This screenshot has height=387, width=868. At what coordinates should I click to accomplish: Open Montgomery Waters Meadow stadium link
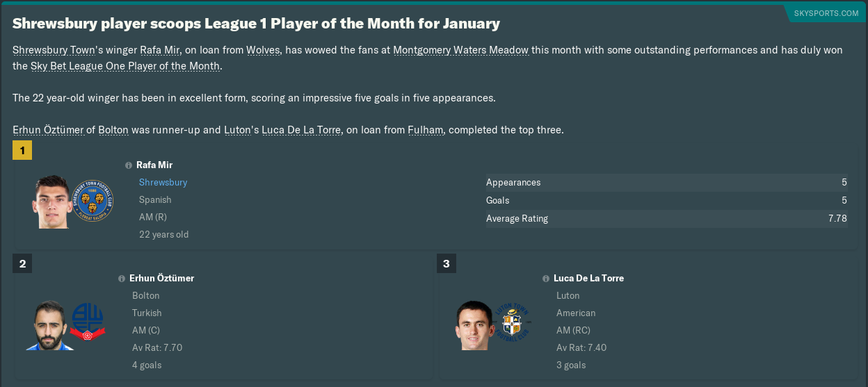point(460,50)
